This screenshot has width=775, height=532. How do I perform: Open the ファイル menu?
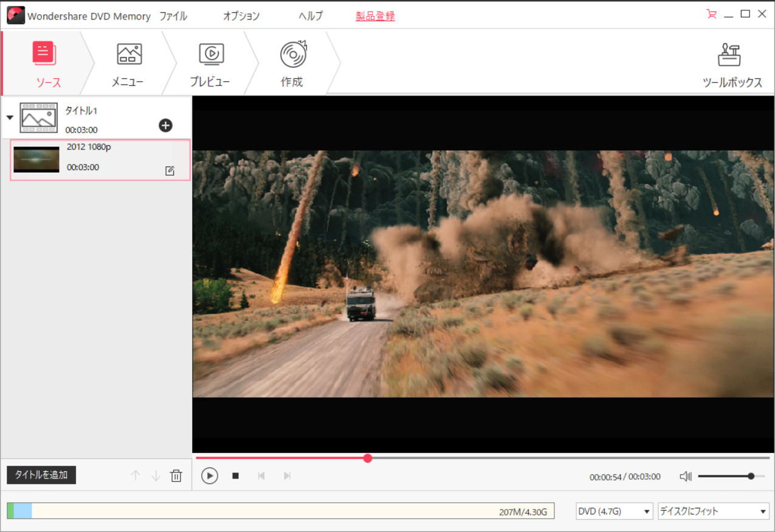coord(173,16)
